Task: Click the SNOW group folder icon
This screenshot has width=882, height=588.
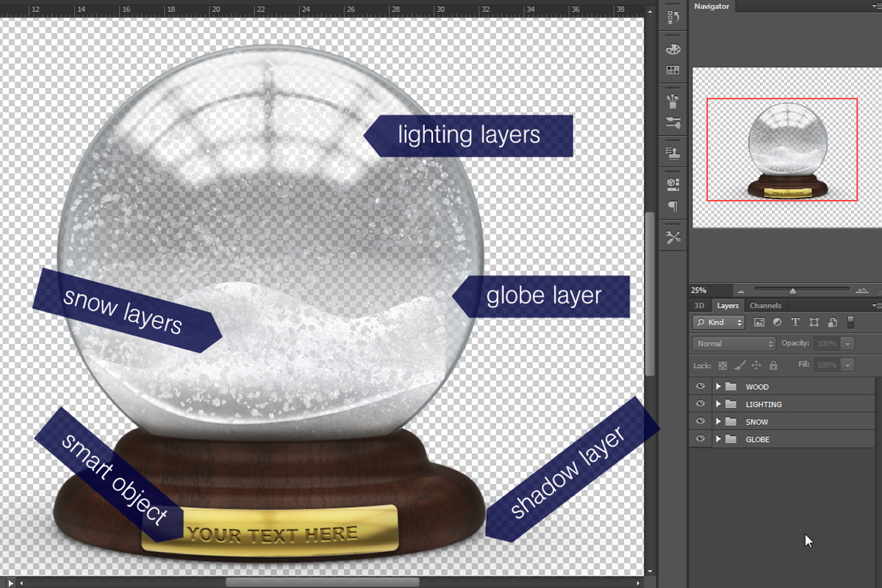Action: tap(731, 422)
